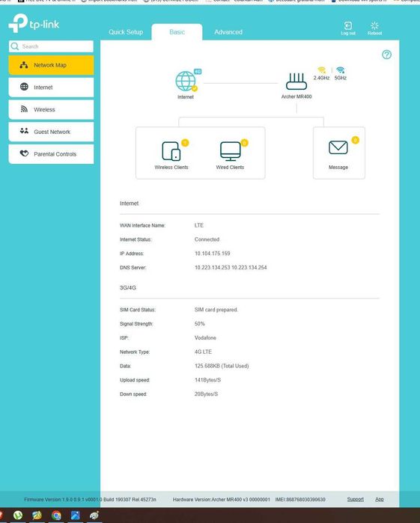Click the Log out icon
Screen dimensions: 420x523
tap(347, 25)
